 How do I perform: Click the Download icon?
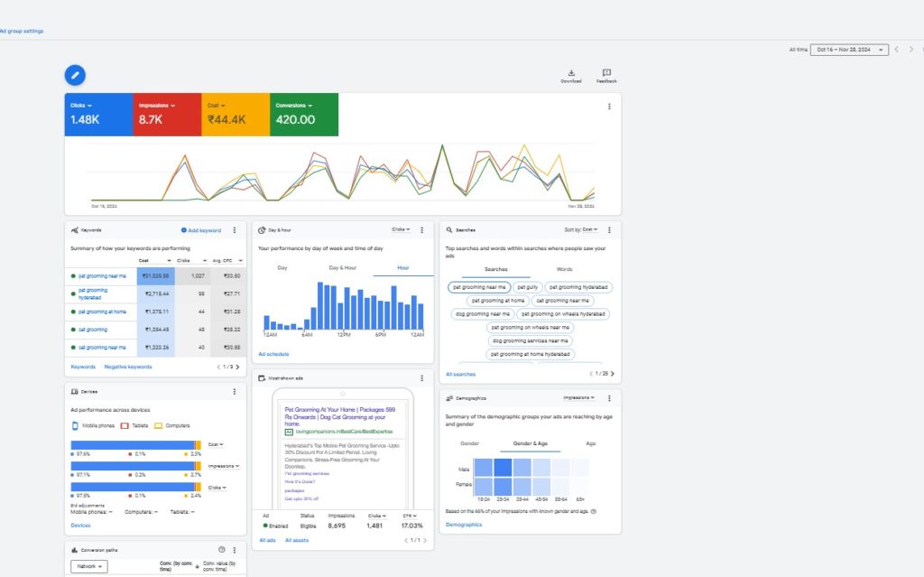[x=570, y=74]
